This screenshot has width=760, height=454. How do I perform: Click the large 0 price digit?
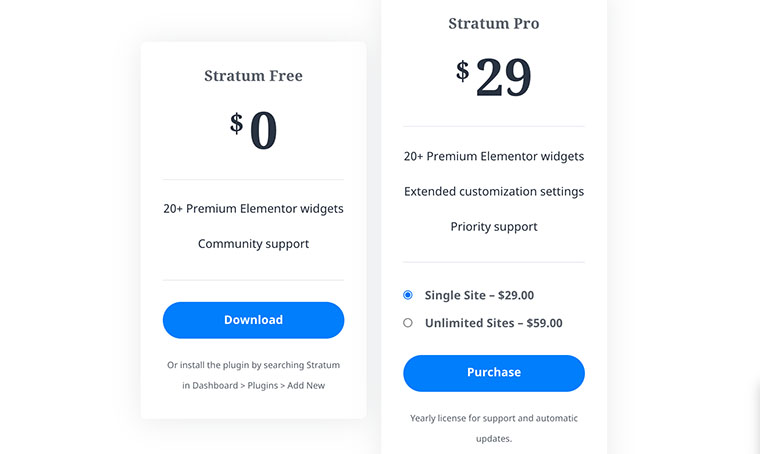pyautogui.click(x=263, y=131)
